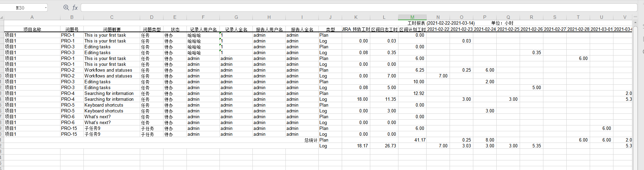Screen dimensions: 644x170
Task: Select column M header
Action: point(412,17)
